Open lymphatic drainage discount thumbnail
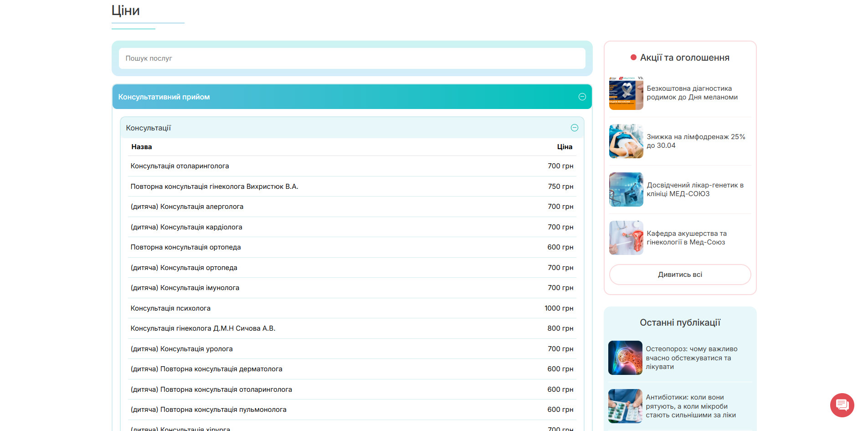The image size is (868, 431). click(626, 141)
